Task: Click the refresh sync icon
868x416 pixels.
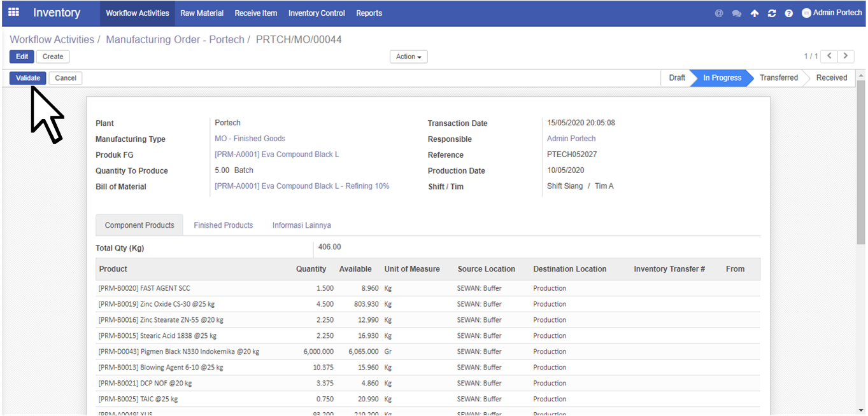Action: (772, 13)
